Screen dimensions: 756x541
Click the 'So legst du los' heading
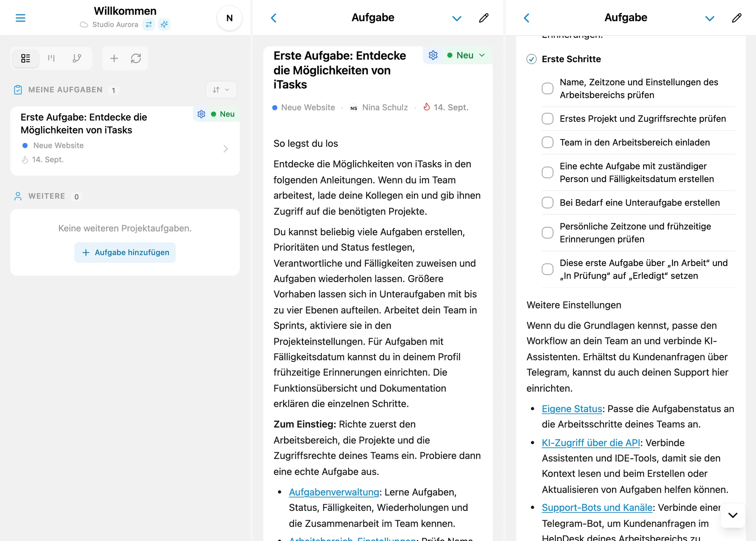coord(305,143)
